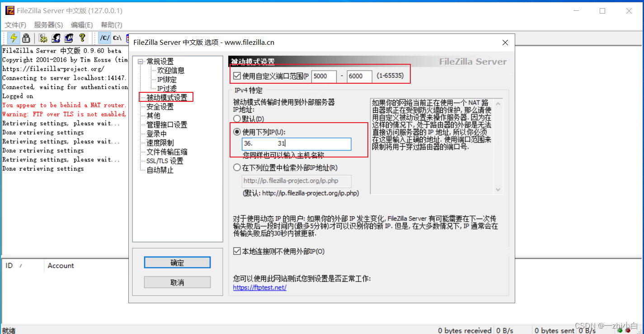
Task: Select 登录中 in the options tree
Action: [156, 134]
